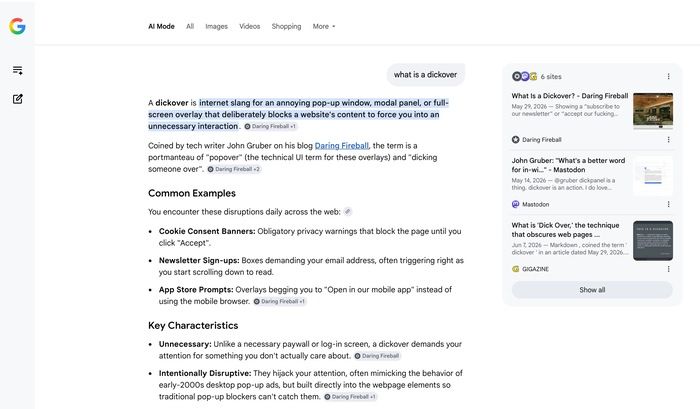
Task: Open the 'What Is a Dickover? - Daring Fireball' result
Action: click(x=570, y=96)
